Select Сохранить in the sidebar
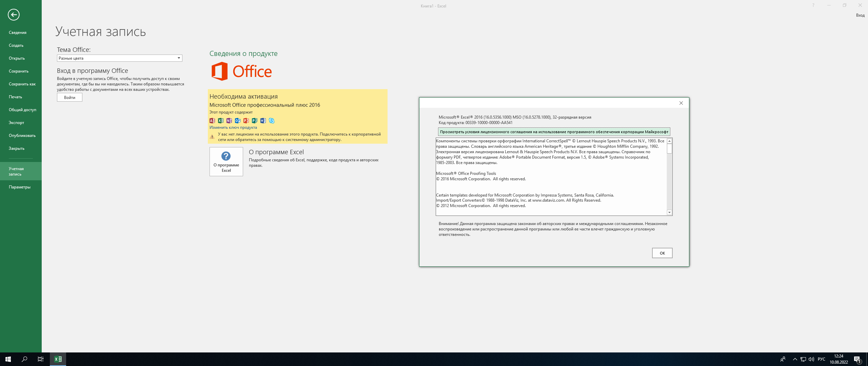This screenshot has height=366, width=868. (21, 71)
